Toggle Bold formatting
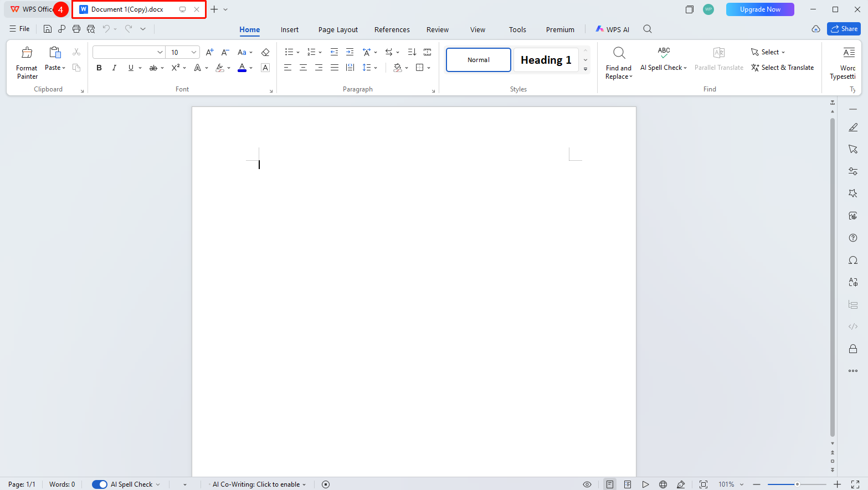868x490 pixels. pyautogui.click(x=99, y=68)
